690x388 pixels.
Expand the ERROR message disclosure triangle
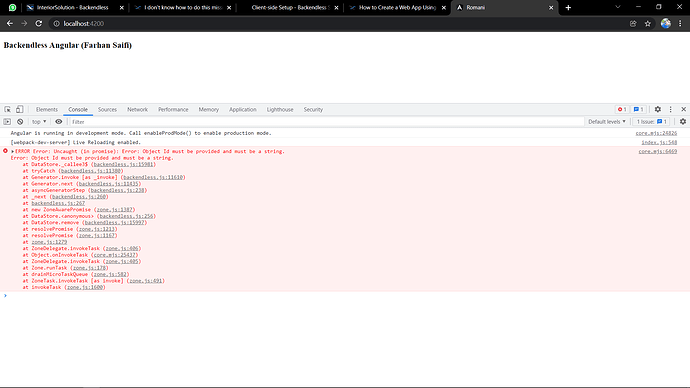click(x=12, y=151)
